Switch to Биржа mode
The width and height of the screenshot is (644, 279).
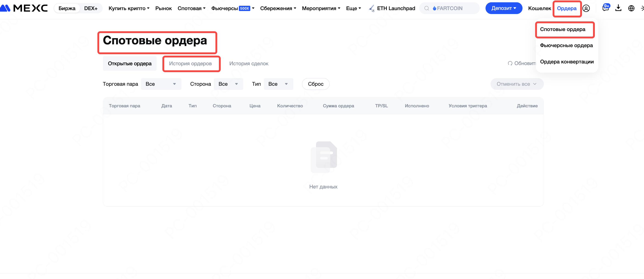[67, 8]
